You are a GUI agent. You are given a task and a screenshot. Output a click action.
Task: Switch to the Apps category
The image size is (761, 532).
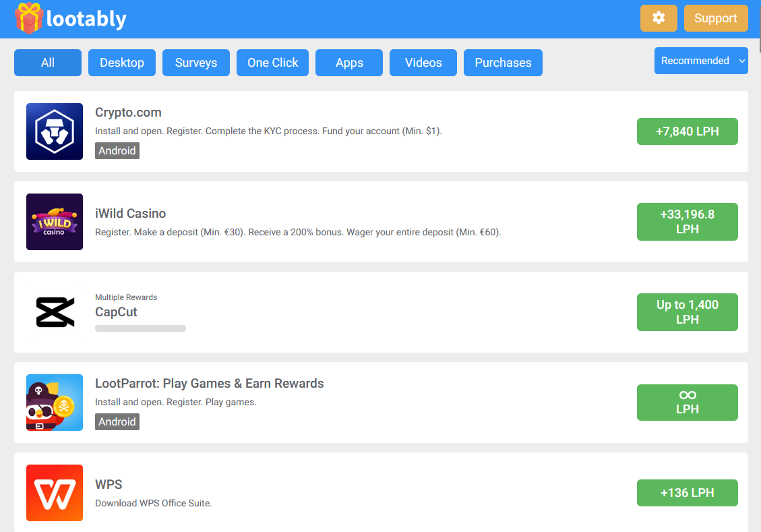349,63
